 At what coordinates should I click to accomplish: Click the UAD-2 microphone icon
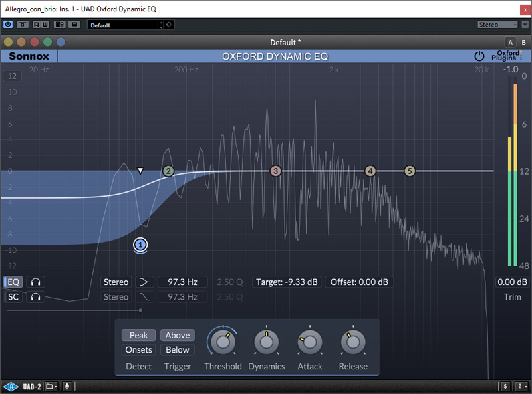click(x=67, y=386)
